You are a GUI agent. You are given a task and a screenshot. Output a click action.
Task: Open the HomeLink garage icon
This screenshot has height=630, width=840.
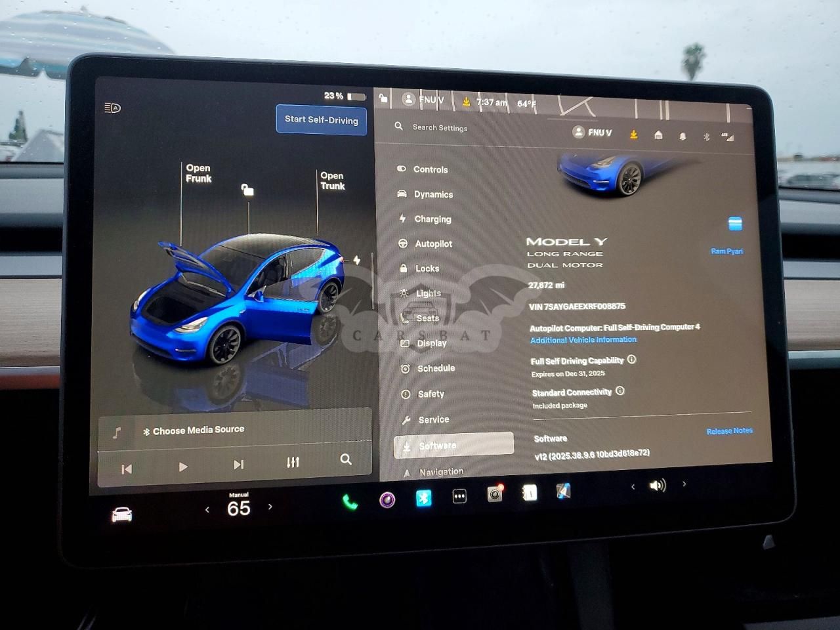[658, 135]
